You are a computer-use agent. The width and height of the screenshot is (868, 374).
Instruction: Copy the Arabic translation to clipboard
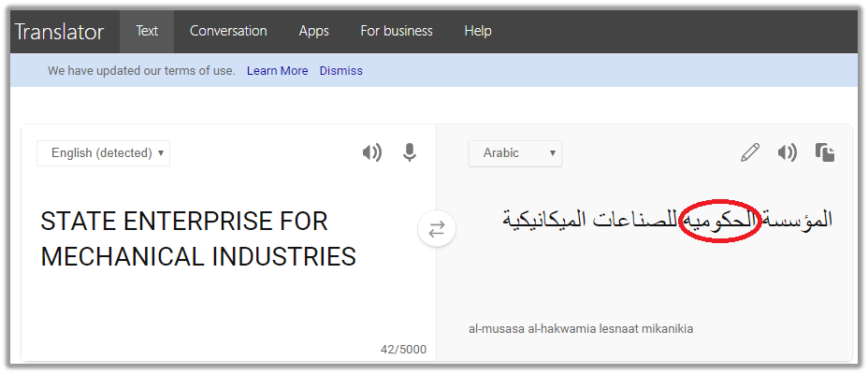824,152
